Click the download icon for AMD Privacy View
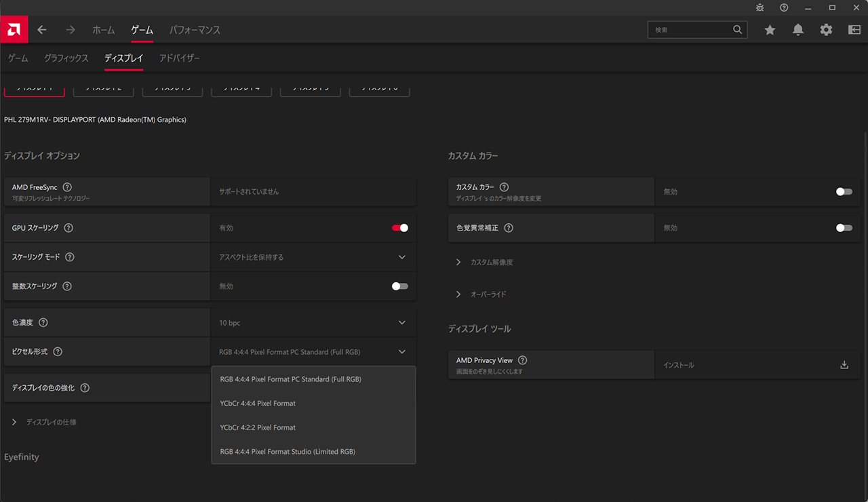 (844, 365)
